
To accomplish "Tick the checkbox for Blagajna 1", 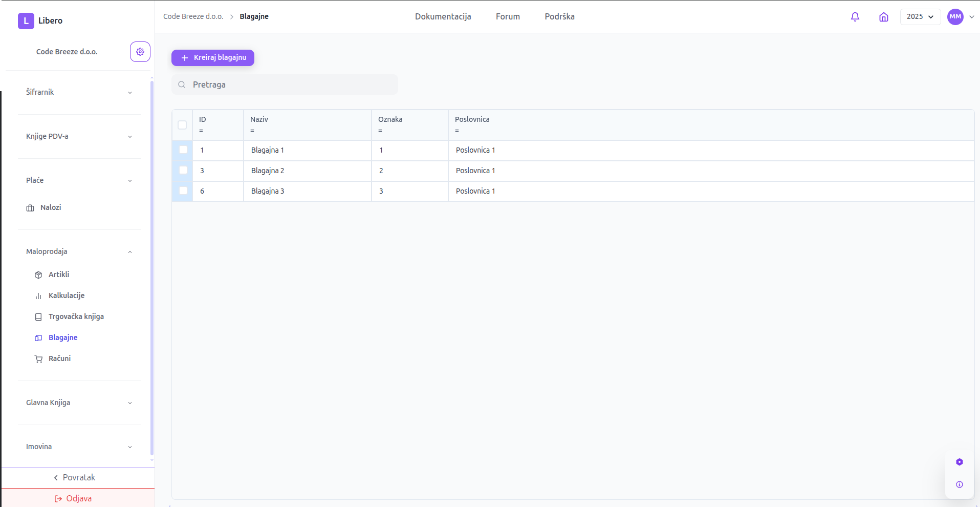I will click(183, 150).
